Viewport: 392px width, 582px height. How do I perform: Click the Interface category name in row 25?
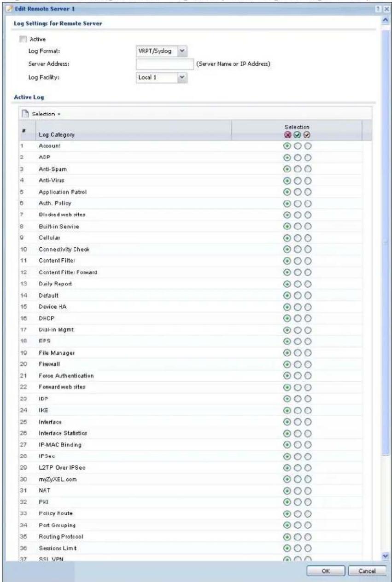pyautogui.click(x=50, y=422)
